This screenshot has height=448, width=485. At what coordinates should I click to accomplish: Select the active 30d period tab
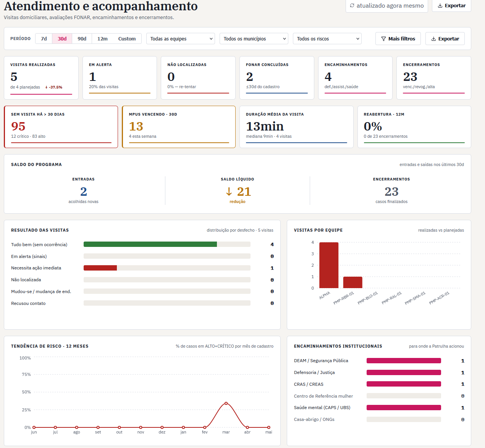coord(62,39)
